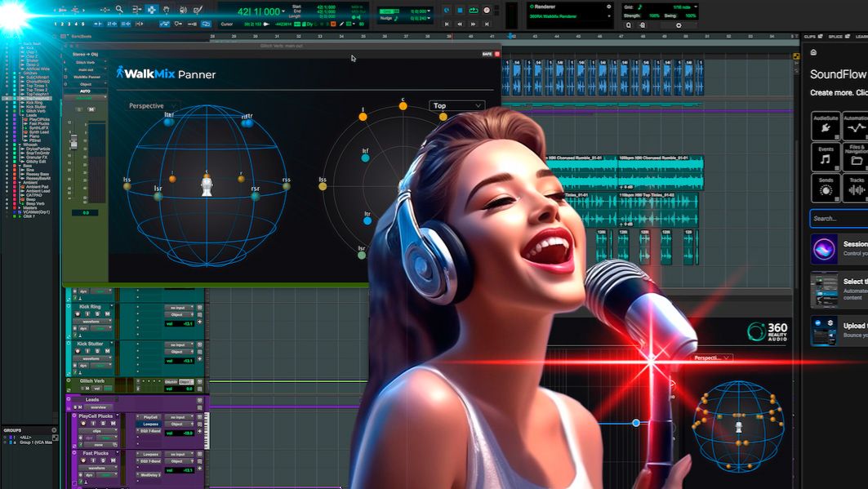This screenshot has height=489, width=868.
Task: Click lsr speaker dot in Perspective sphere
Action: [x=158, y=197]
